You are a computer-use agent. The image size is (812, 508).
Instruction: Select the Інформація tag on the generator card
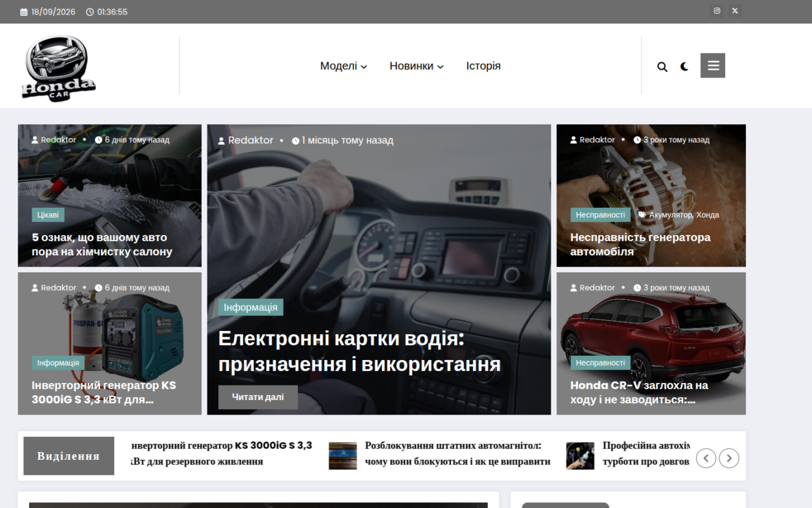point(58,363)
